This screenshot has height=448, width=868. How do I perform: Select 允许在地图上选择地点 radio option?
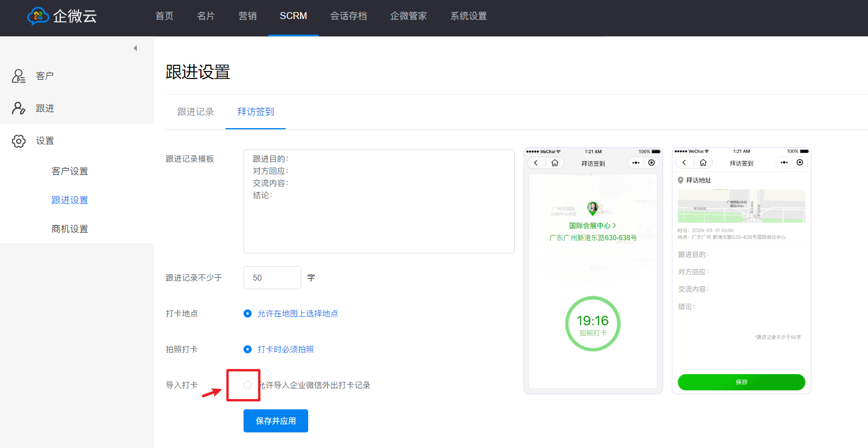point(248,313)
